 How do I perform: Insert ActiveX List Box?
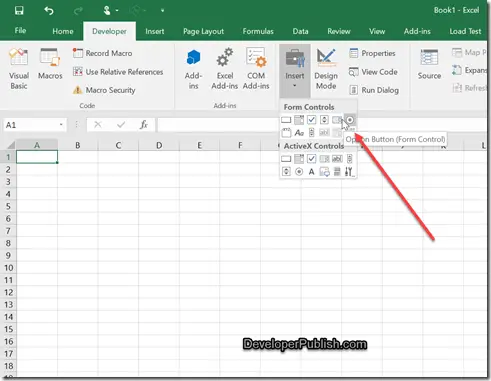[x=324, y=159]
